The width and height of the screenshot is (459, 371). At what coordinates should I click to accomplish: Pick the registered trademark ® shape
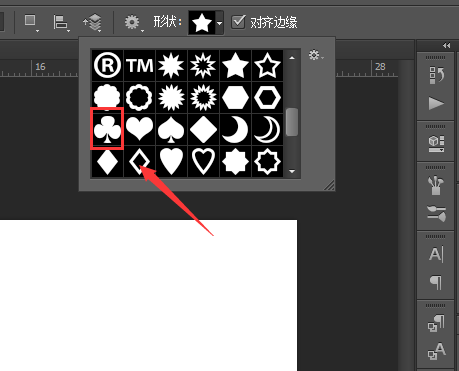(107, 65)
